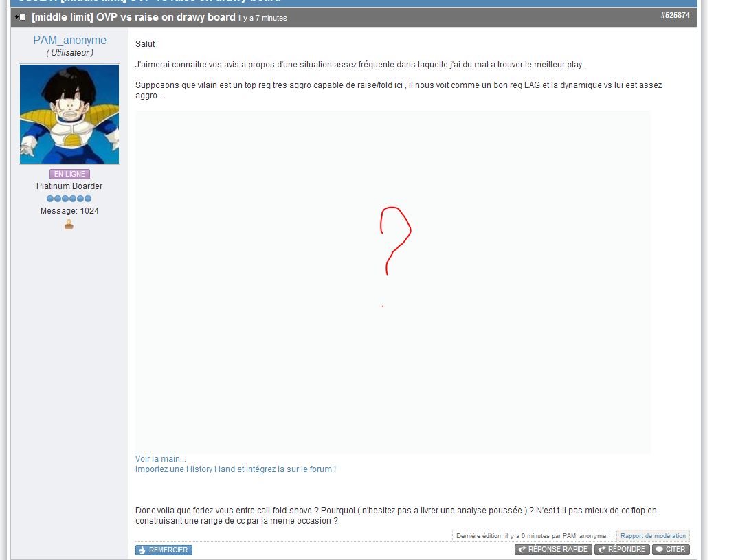
Task: Click the RÉPONSE RAPIDE button
Action: pos(553,549)
